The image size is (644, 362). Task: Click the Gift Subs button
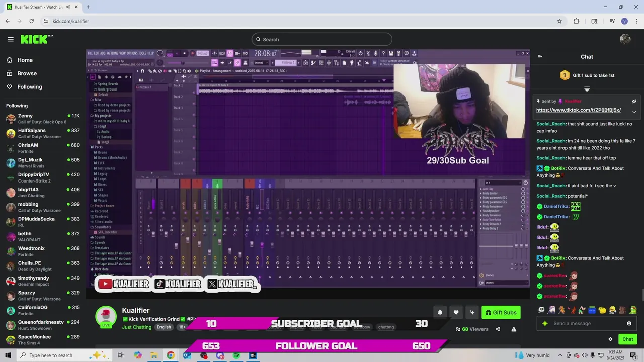[501, 312]
